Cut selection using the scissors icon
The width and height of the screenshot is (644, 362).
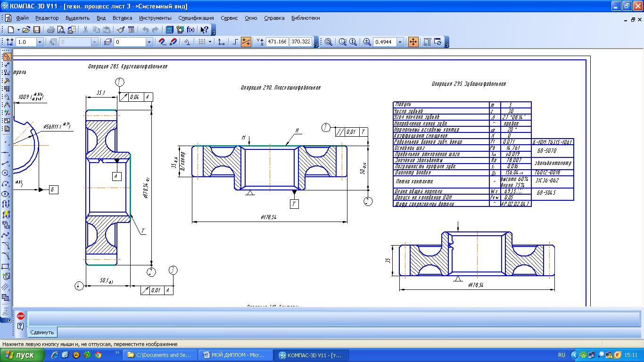85,29
